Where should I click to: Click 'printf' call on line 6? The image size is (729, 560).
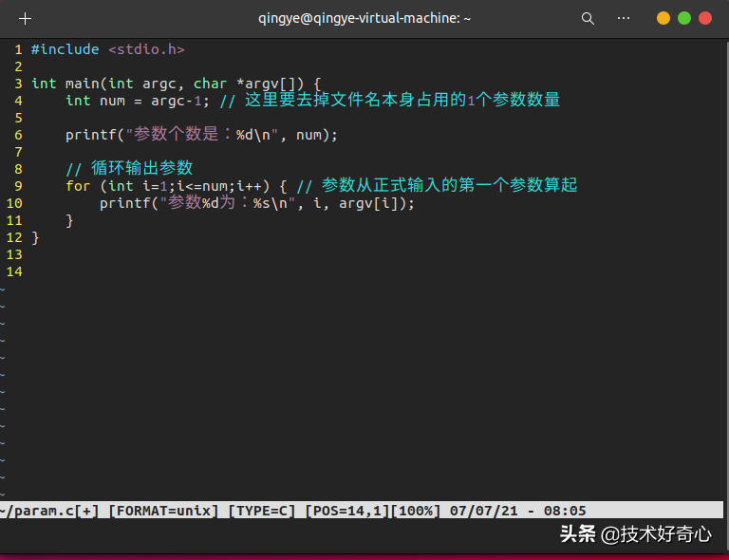91,135
